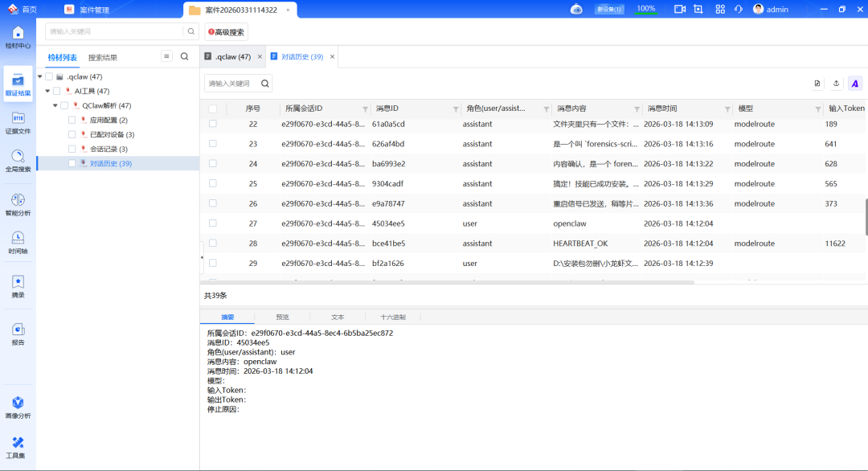Open customer support headset icon

(x=739, y=10)
